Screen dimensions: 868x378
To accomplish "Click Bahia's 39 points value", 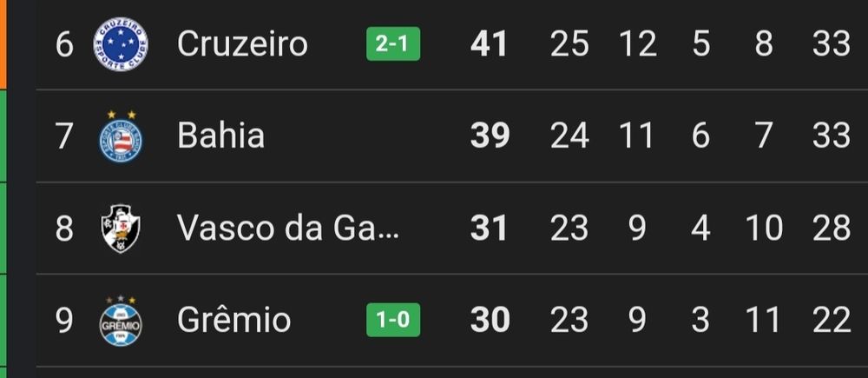I will (x=490, y=136).
